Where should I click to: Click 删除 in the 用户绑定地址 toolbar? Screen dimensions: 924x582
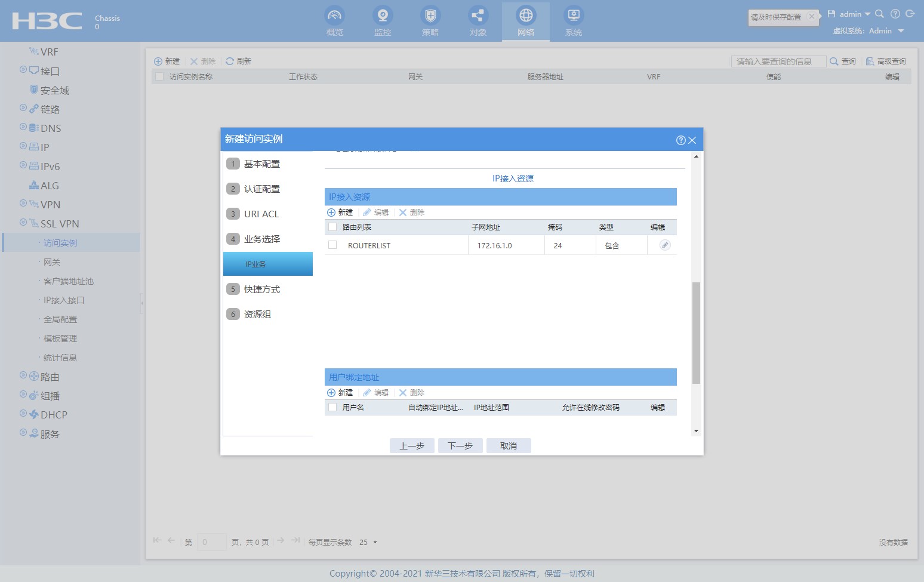tap(412, 393)
